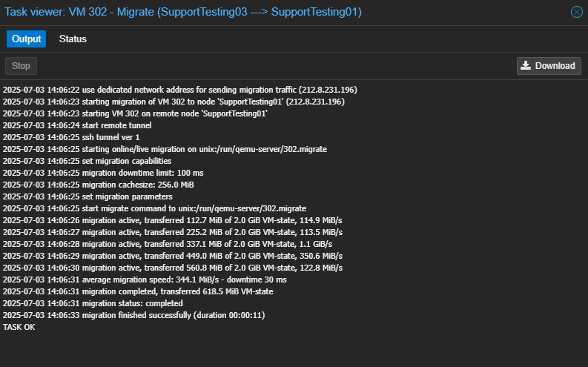Click the 'migration downtime limit: 100 ms' line
588x367 pixels.
[x=103, y=173]
